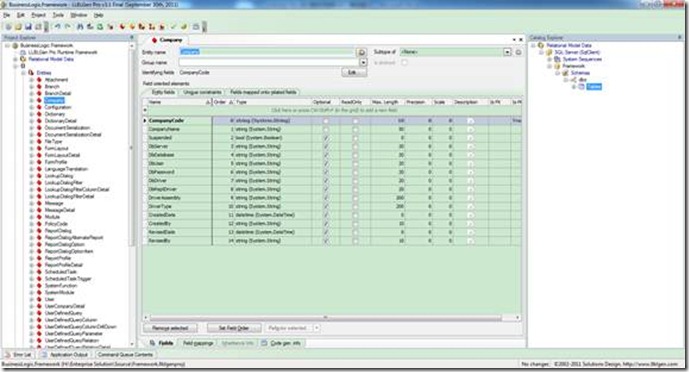Click the Edit button for identifying fields
This screenshot has height=372, width=689.
[x=353, y=72]
